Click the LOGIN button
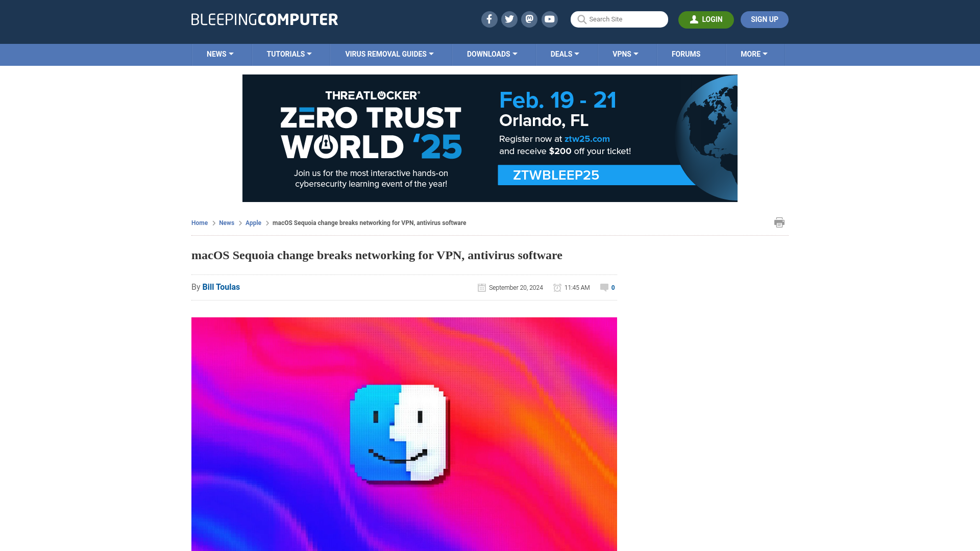 (706, 19)
